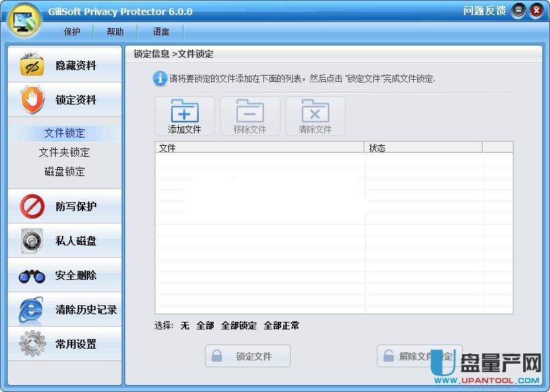Select 文件夹锁定 folder lock item

tap(65, 153)
